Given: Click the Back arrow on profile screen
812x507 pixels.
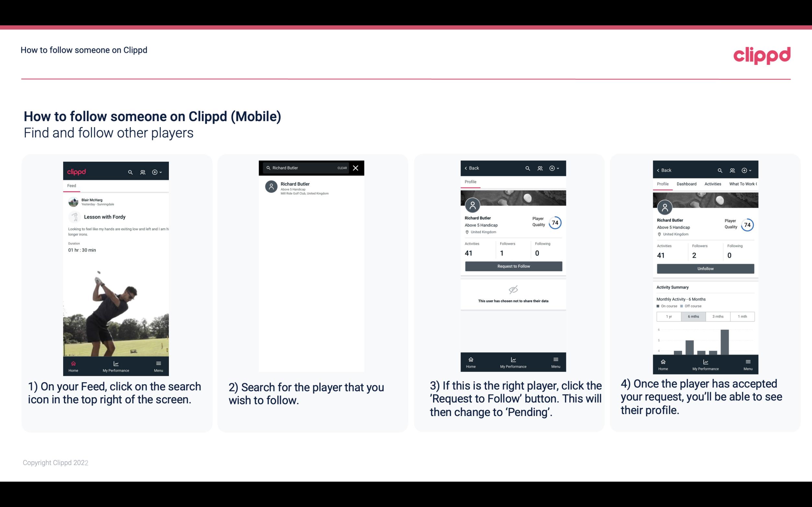Looking at the screenshot, I should (467, 167).
